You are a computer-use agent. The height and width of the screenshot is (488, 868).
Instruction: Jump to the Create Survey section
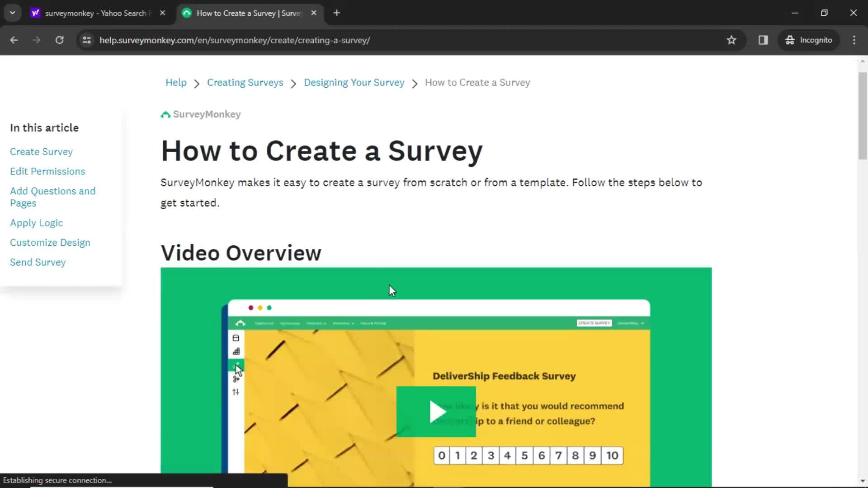tap(41, 152)
